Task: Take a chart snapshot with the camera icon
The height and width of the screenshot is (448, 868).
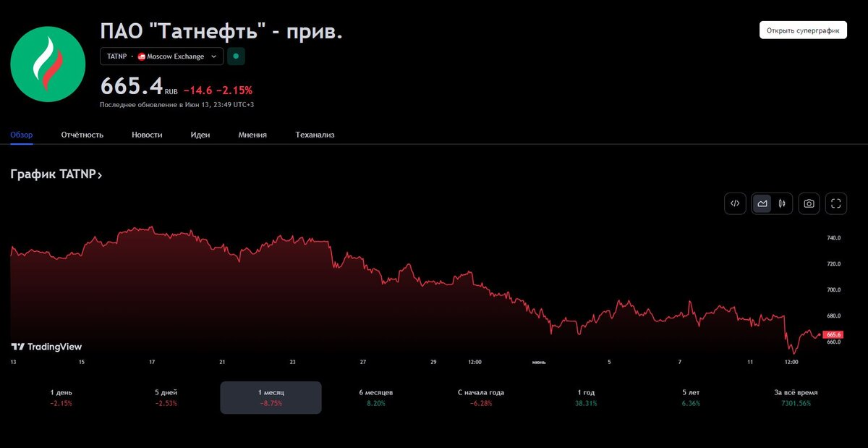Action: 809,203
